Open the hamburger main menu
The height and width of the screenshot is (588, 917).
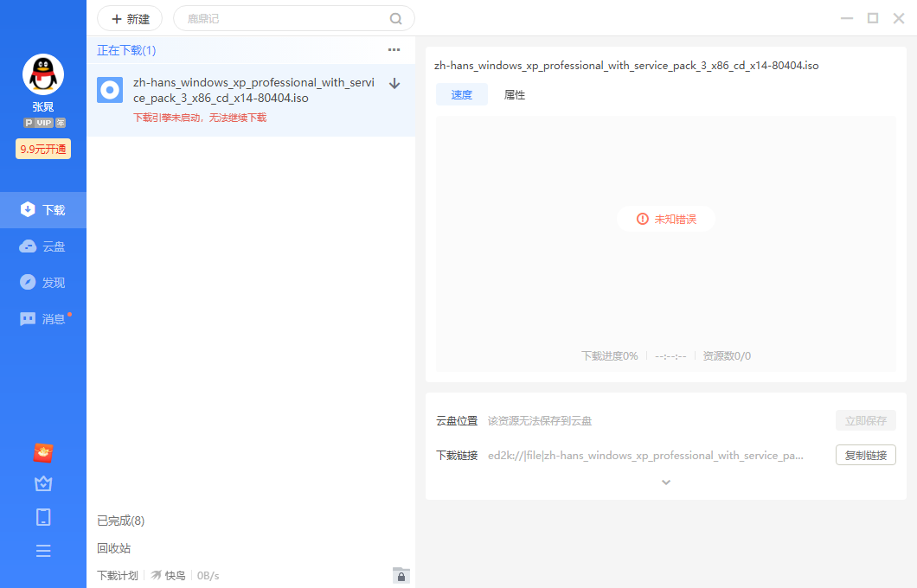pyautogui.click(x=43, y=551)
